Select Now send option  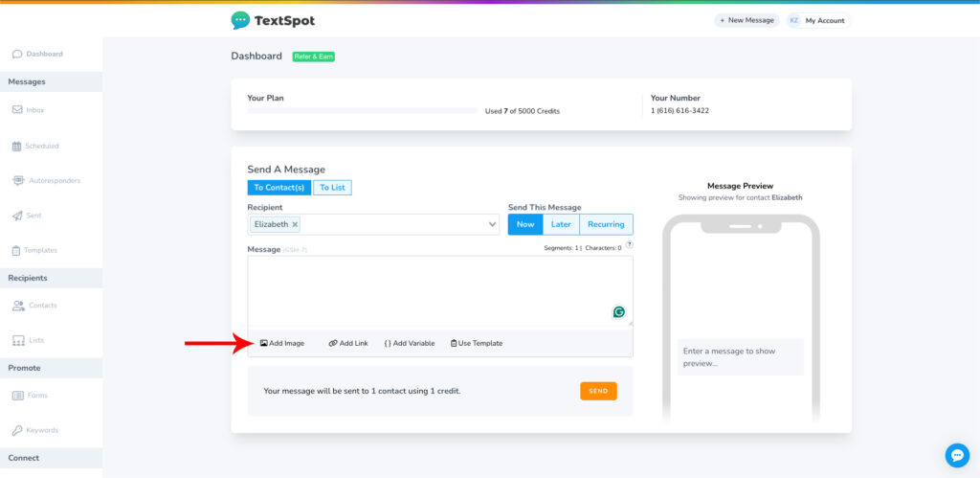(x=525, y=224)
